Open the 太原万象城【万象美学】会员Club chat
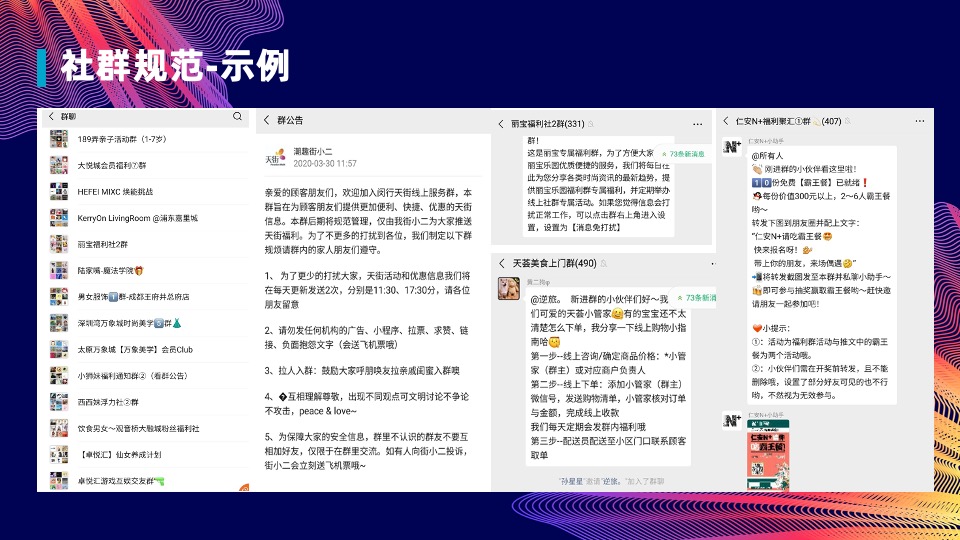Image resolution: width=960 pixels, height=540 pixels. [x=147, y=350]
